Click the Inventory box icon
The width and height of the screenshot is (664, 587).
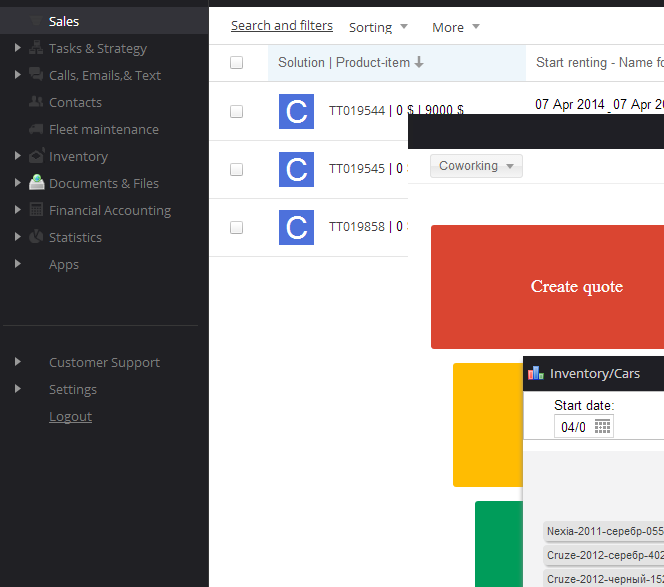(36, 156)
